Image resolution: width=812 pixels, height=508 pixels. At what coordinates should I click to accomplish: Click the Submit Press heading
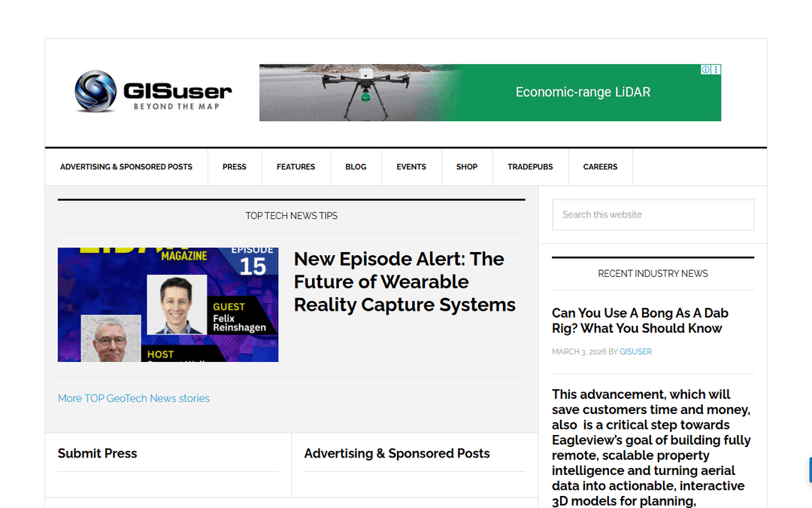[97, 454]
